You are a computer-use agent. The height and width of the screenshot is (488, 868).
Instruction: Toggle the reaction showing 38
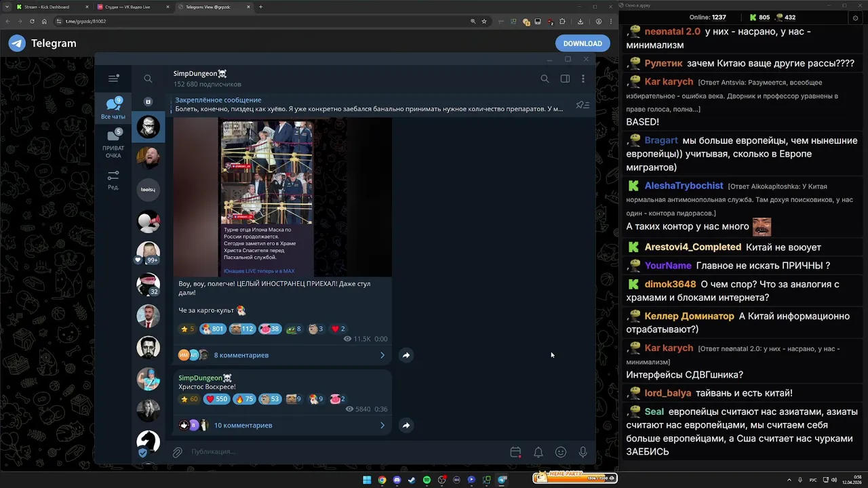269,329
